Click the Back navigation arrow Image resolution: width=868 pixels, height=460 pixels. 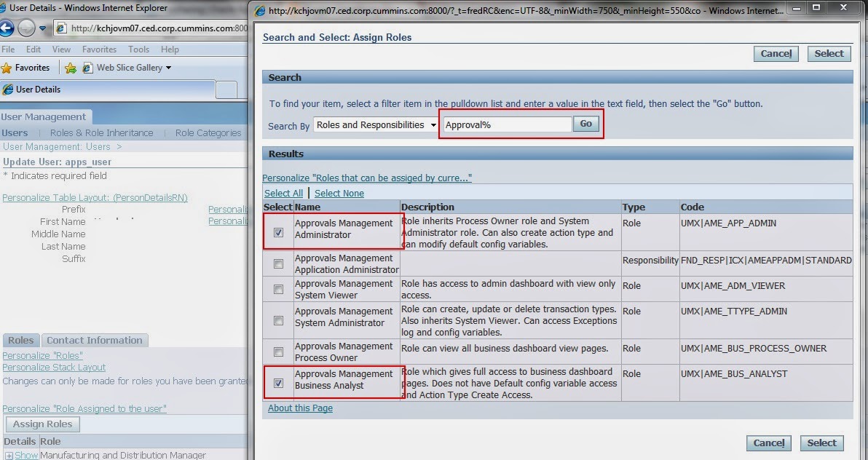click(x=7, y=29)
